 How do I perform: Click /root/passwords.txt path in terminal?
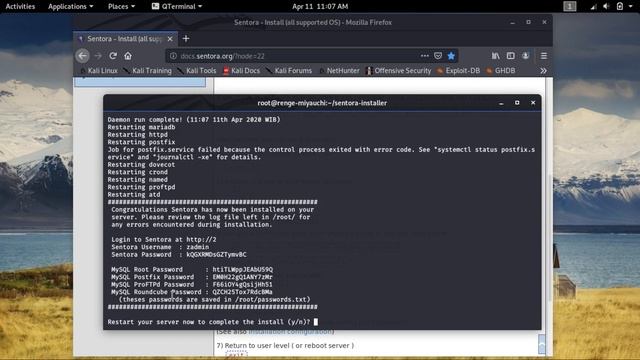click(x=270, y=300)
